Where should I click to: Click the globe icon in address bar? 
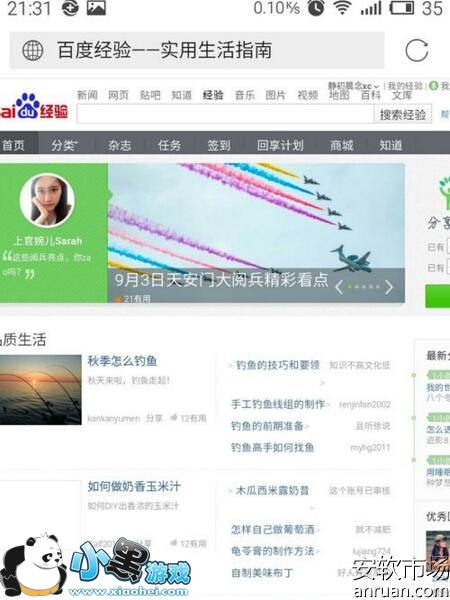[33, 50]
